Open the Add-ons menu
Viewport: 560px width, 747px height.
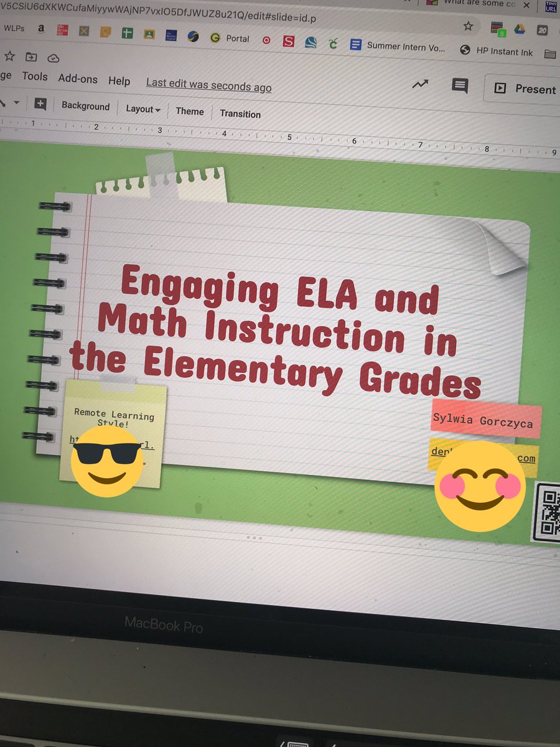(x=77, y=80)
